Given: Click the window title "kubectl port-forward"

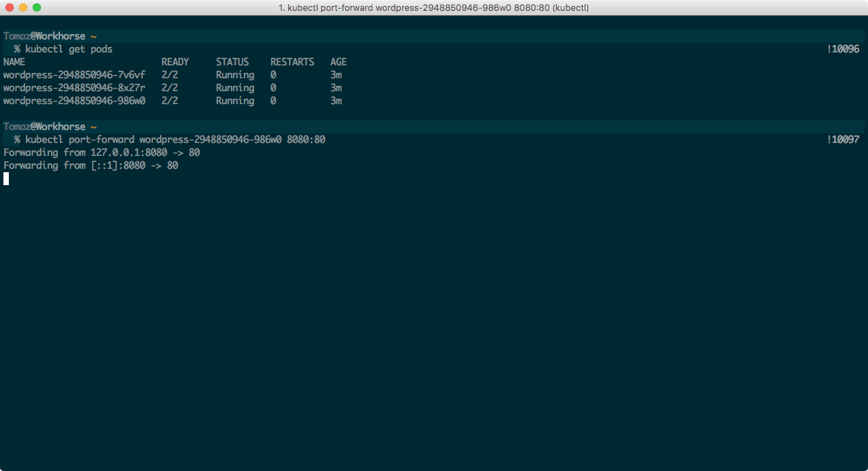Looking at the screenshot, I should [x=433, y=7].
